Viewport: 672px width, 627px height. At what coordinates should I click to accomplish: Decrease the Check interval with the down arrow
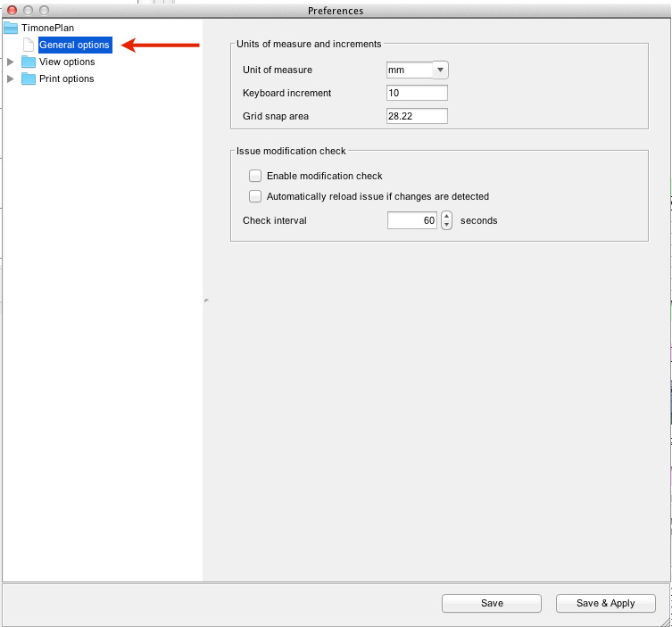click(x=446, y=225)
